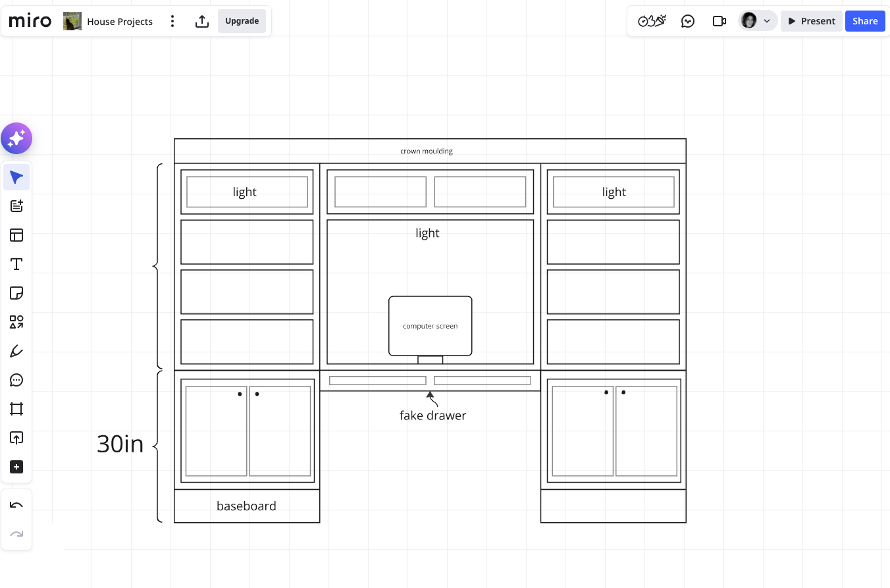Expand more tools with plus icon
890x588 pixels.
coord(16,467)
